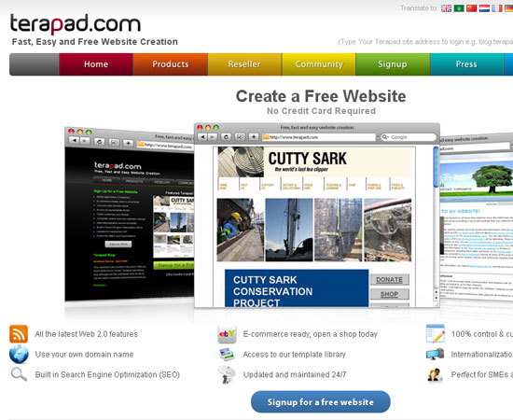
Task: Click the Cutty Sark preview address bar
Action: 319,137
